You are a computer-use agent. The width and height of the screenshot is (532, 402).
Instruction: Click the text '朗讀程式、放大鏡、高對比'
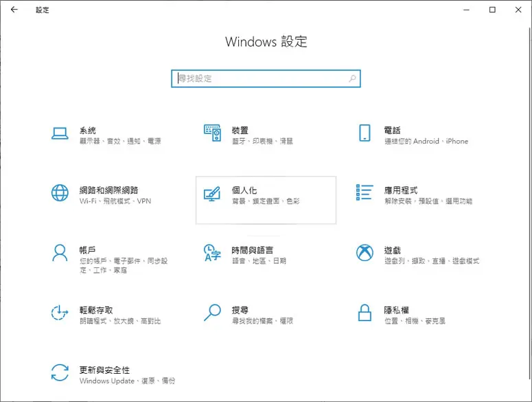click(x=120, y=321)
